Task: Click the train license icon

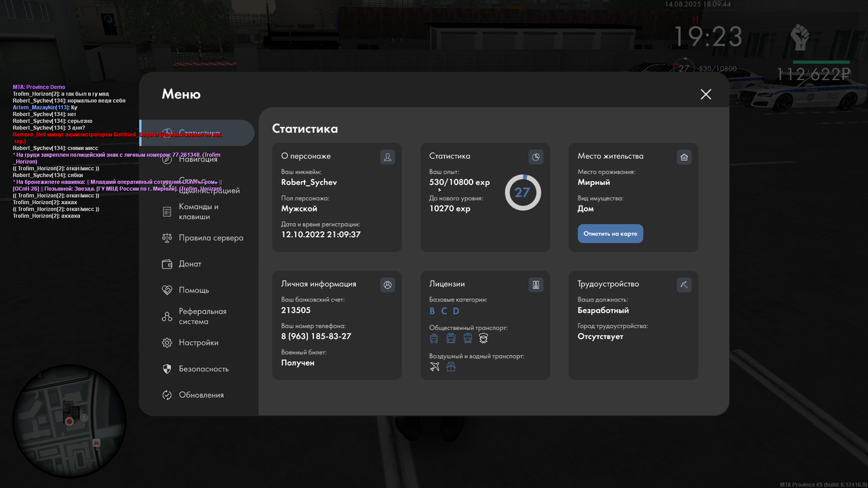Action: click(x=467, y=338)
